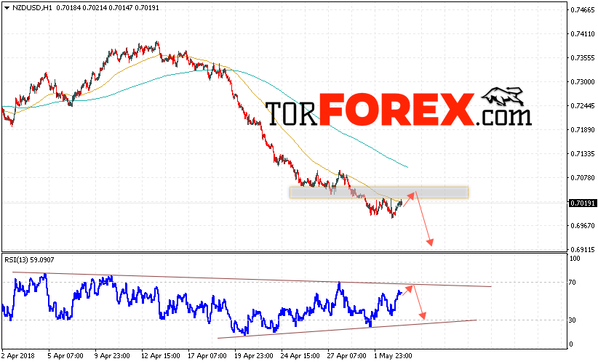This screenshot has height=364, width=598.
Task: Select price axis label 0.69115
Action: 583,250
